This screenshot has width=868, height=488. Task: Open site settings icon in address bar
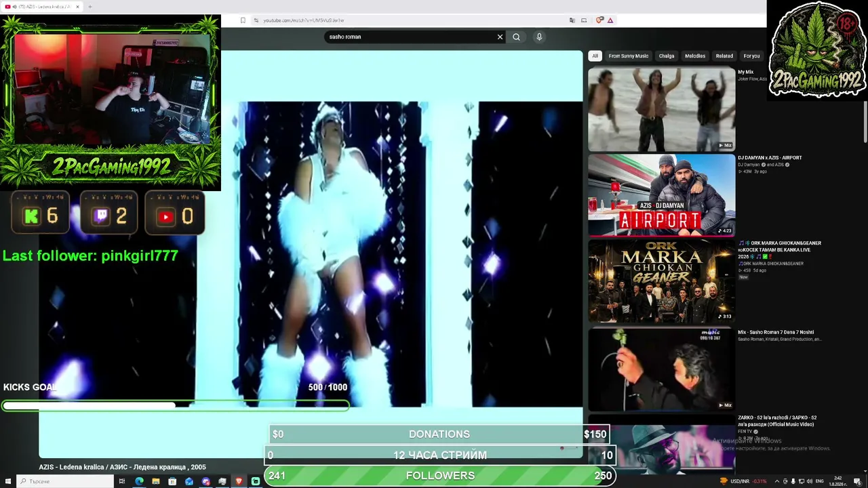click(256, 20)
